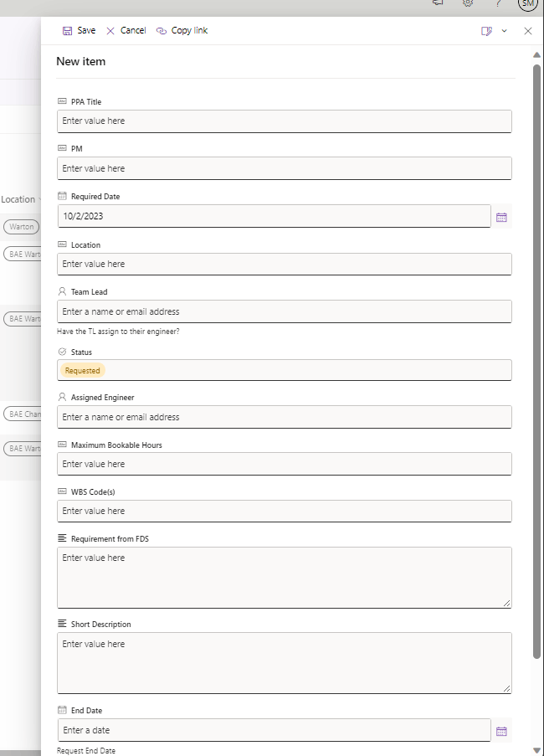The height and width of the screenshot is (756, 544).
Task: Click the Requirement from FDS text area
Action: pyautogui.click(x=284, y=577)
